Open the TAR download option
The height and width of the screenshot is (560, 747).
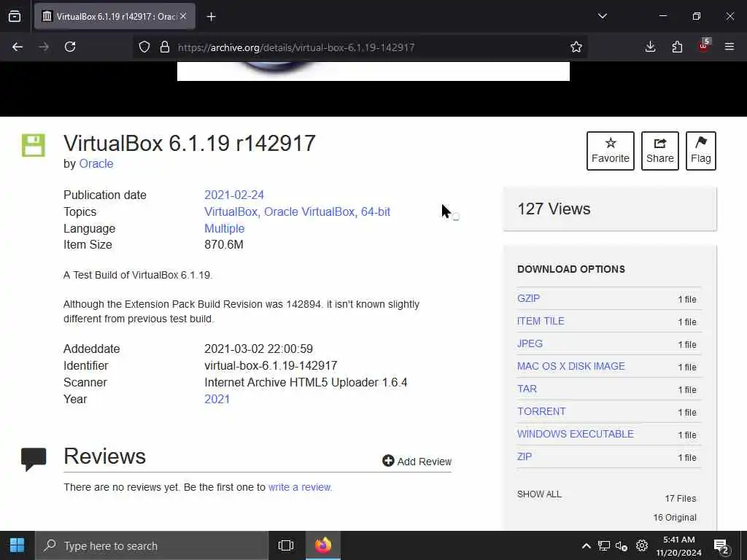(x=527, y=389)
